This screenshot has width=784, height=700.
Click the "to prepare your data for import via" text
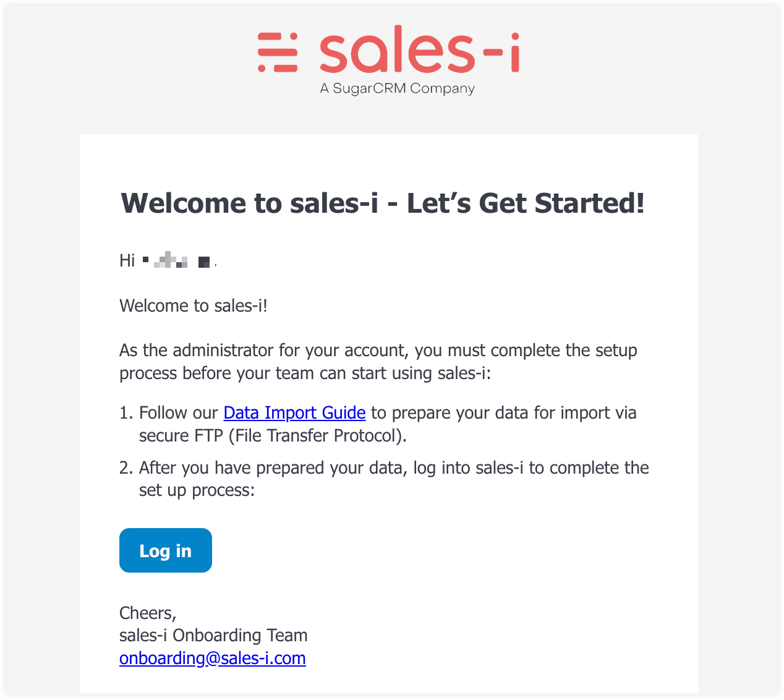[503, 412]
